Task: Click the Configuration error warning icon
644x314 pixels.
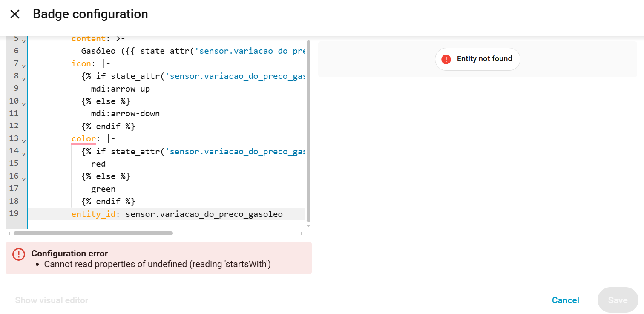Action: [19, 254]
